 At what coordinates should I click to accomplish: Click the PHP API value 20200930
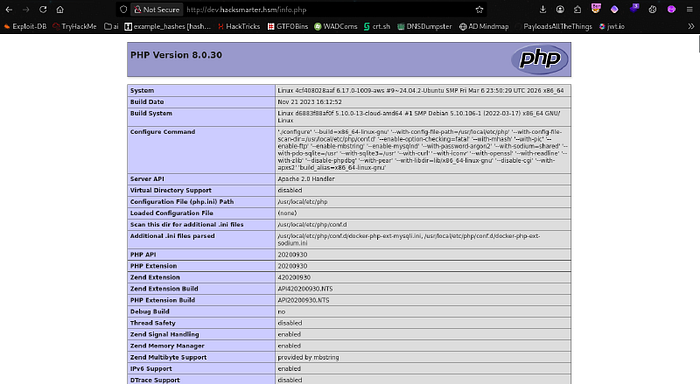[x=292, y=255]
